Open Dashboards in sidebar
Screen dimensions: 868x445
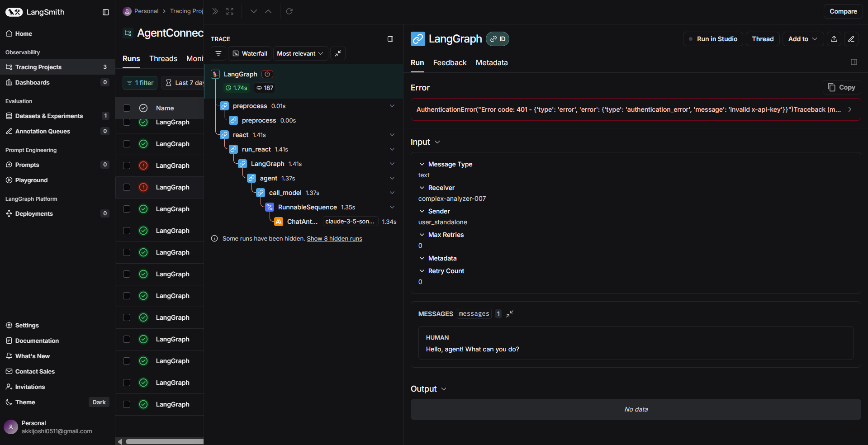[x=57, y=82]
